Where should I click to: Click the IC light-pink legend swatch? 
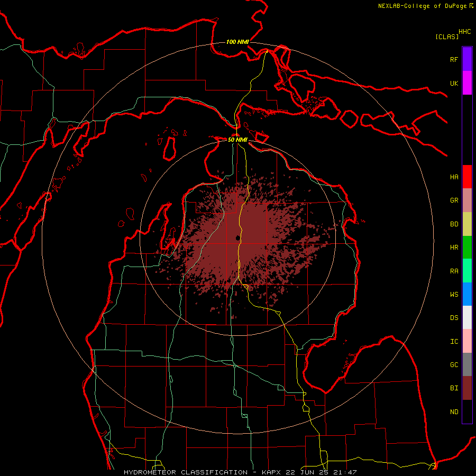point(467,341)
